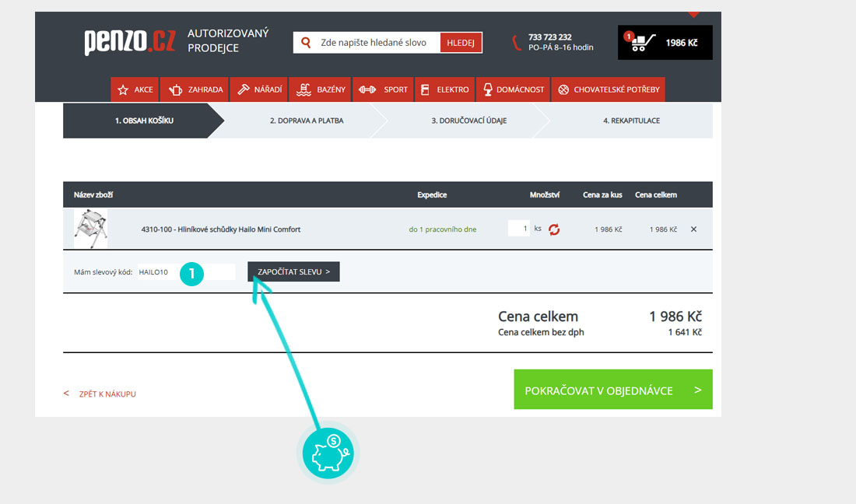Go to Bazény category
This screenshot has width=856, height=504.
click(x=321, y=89)
